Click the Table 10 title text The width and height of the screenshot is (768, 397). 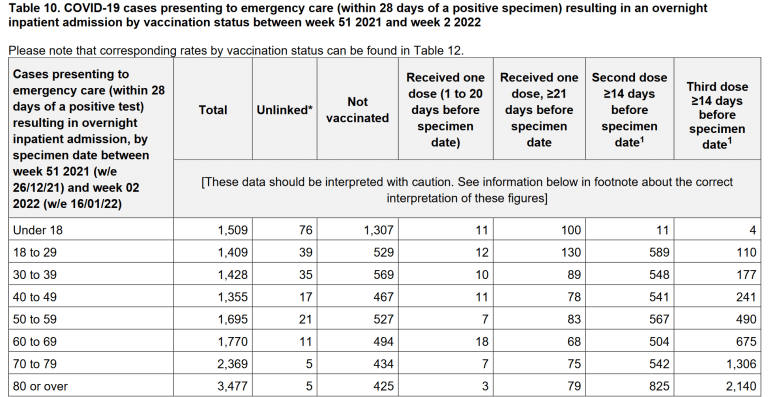[x=358, y=15]
